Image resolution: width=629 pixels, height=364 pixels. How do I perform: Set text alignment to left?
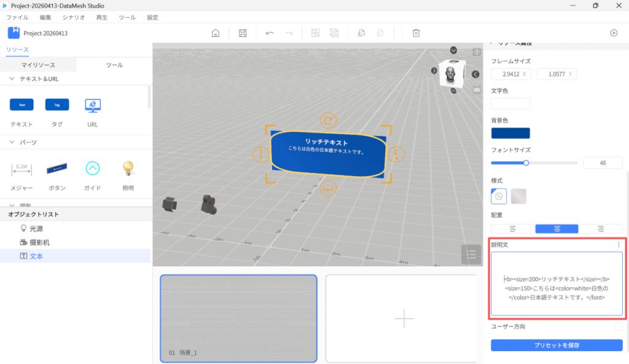point(512,228)
